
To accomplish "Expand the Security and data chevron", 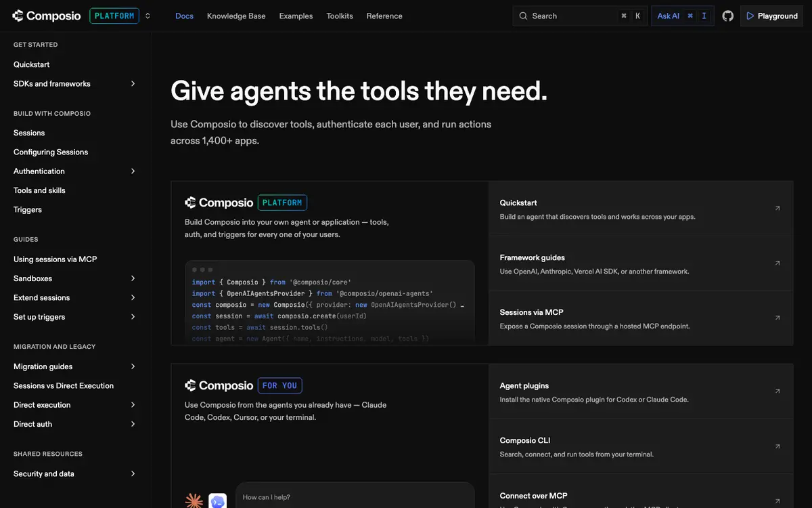I will pyautogui.click(x=133, y=474).
